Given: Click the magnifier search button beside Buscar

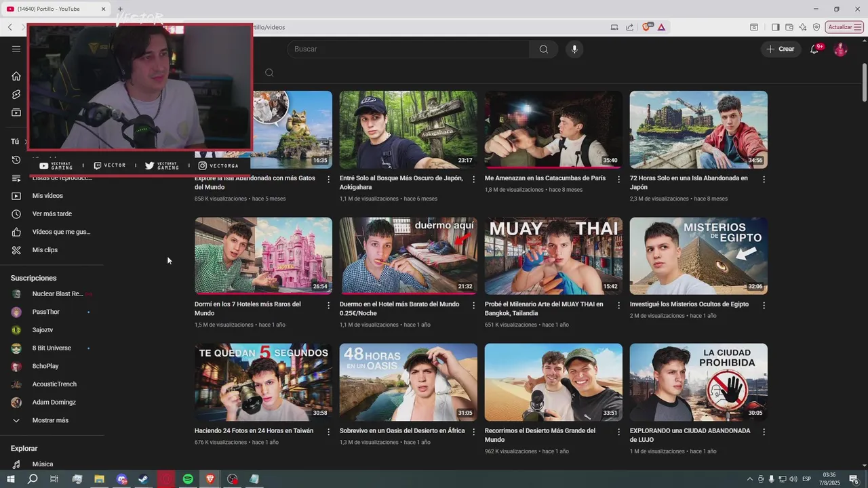Looking at the screenshot, I should pyautogui.click(x=544, y=49).
